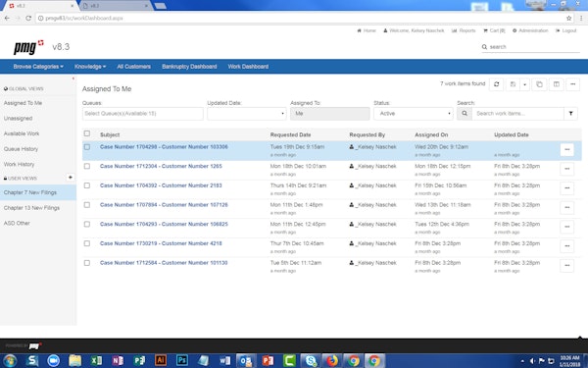The width and height of the screenshot is (588, 368).
Task: Toggle the select-all checkbox in table header
Action: click(x=87, y=133)
